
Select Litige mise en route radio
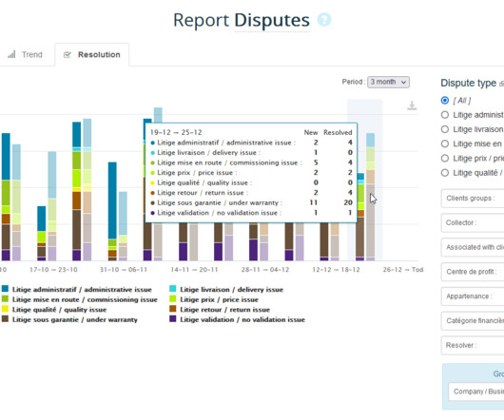click(x=445, y=143)
